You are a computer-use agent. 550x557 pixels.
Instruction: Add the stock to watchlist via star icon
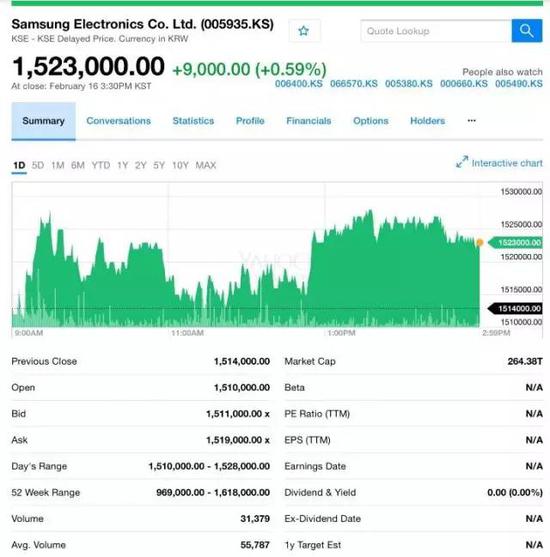(x=304, y=31)
